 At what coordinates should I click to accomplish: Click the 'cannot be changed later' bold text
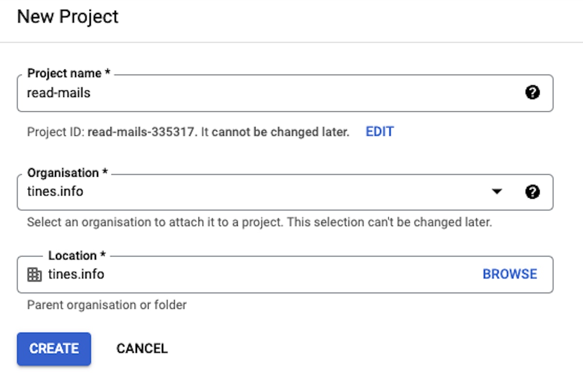(280, 132)
